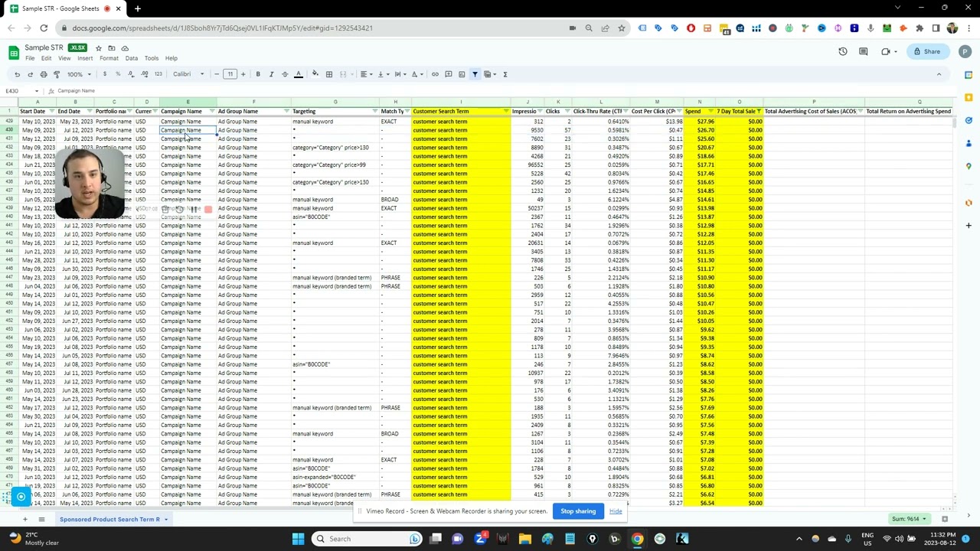Screen dimensions: 980x551
Task: Star the Sample STR document
Action: tap(98, 48)
